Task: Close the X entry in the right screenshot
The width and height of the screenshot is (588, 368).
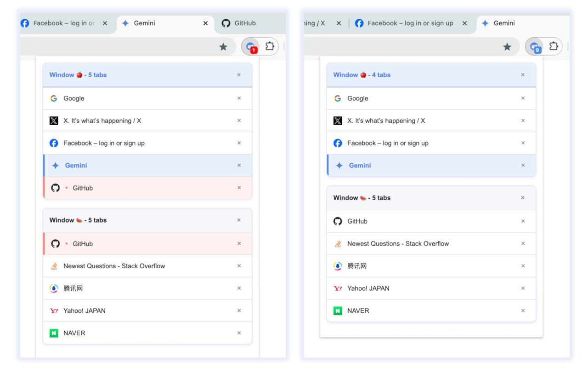Action: coord(523,121)
